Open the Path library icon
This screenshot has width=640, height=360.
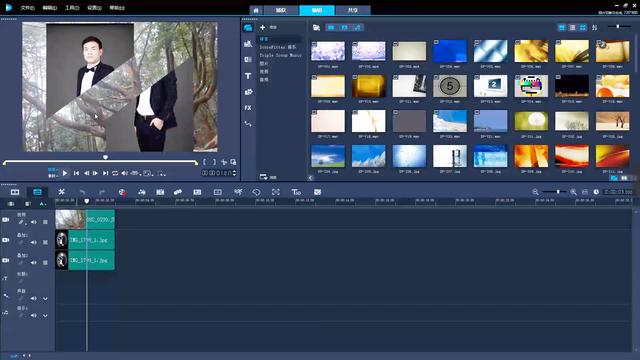248,124
